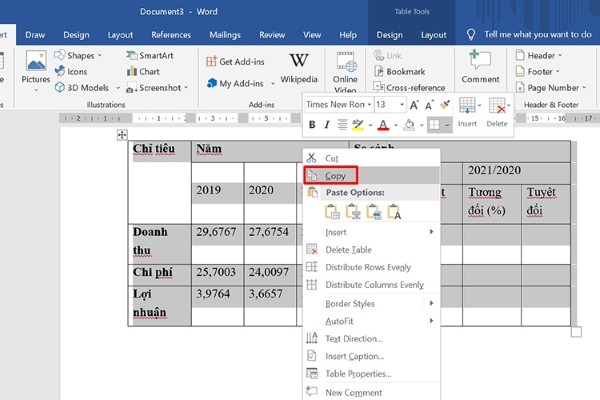Image resolution: width=600 pixels, height=400 pixels.
Task: Open the Page Number dropdown
Action: pos(551,88)
